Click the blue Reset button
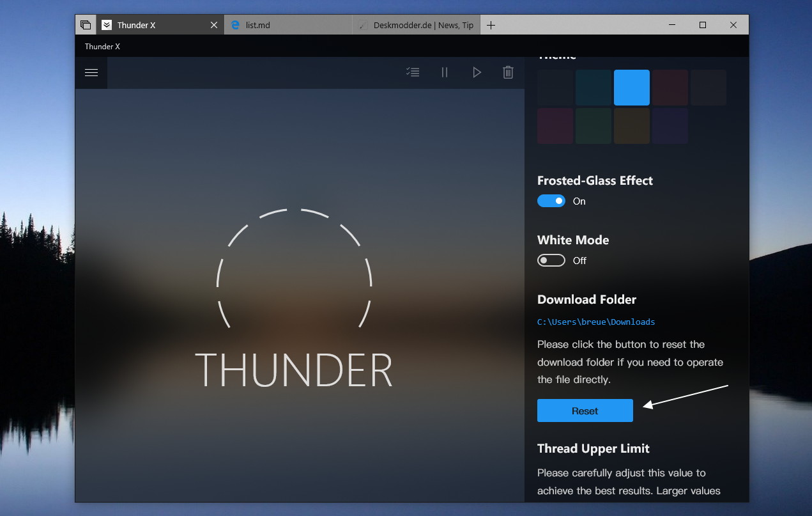 click(x=585, y=410)
